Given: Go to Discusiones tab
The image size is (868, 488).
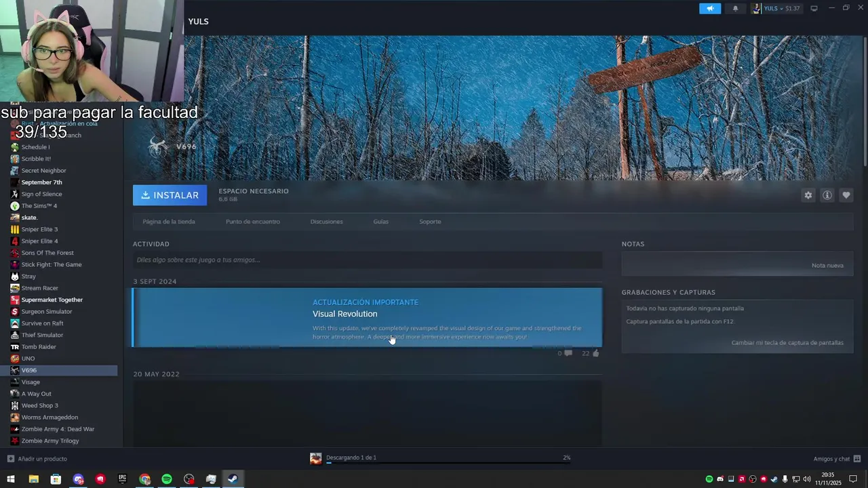Looking at the screenshot, I should (x=326, y=222).
